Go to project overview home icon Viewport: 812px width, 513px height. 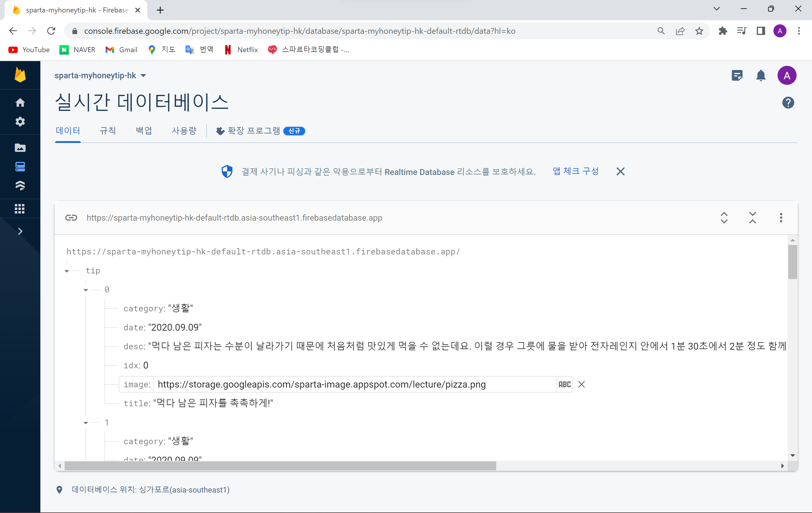point(20,102)
